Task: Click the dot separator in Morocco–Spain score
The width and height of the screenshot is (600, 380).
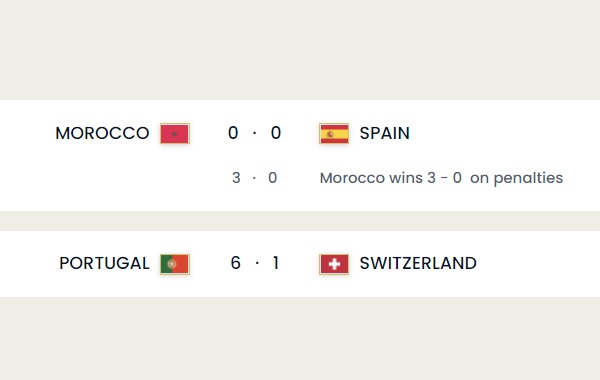Action: (254, 133)
